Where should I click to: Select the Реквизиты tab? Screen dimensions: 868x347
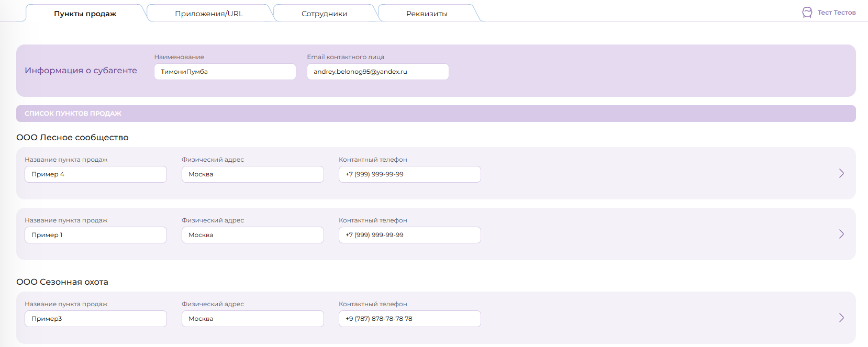tap(427, 14)
